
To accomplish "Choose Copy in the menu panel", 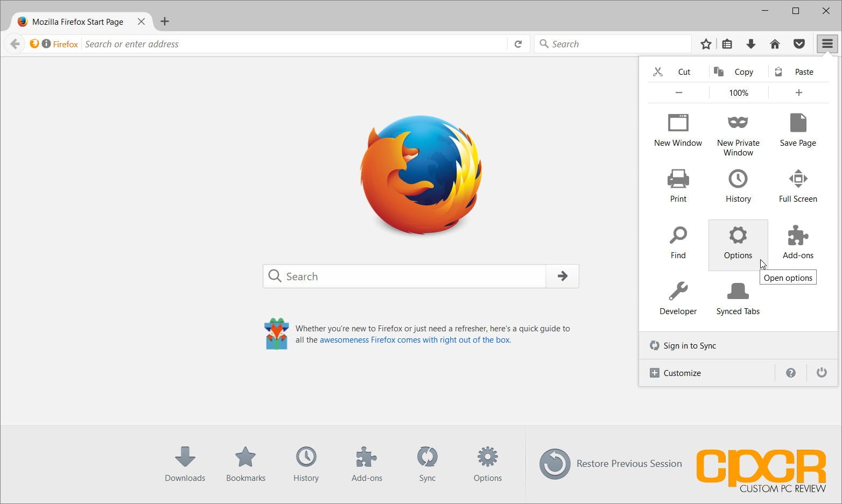I will [738, 72].
